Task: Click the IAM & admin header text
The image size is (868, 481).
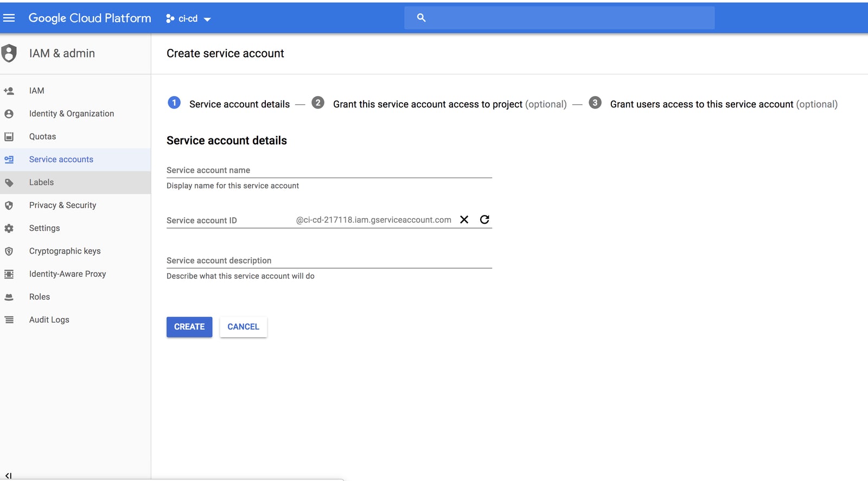Action: 62,53
